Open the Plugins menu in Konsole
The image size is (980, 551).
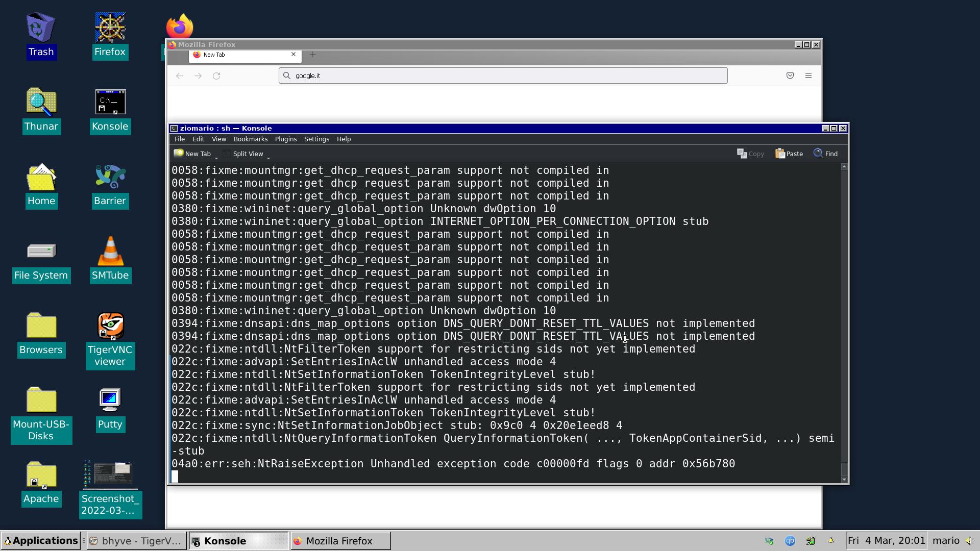pyautogui.click(x=285, y=139)
